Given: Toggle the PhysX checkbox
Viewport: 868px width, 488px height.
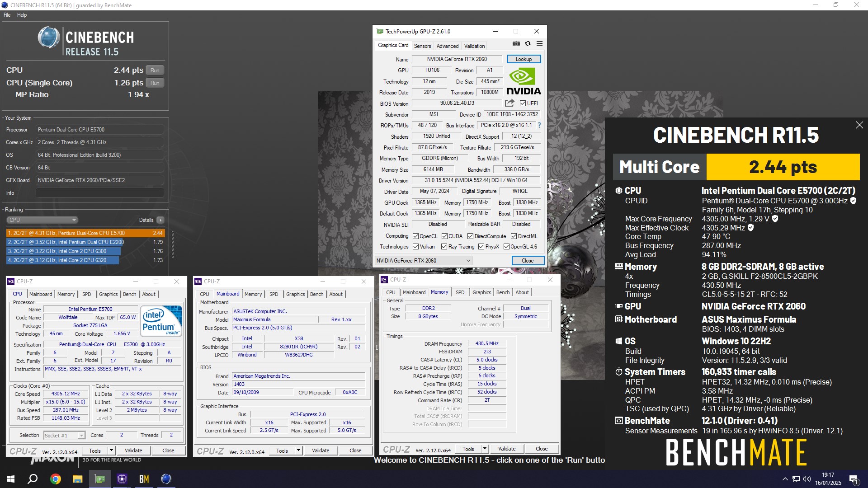Looking at the screenshot, I should click(481, 247).
